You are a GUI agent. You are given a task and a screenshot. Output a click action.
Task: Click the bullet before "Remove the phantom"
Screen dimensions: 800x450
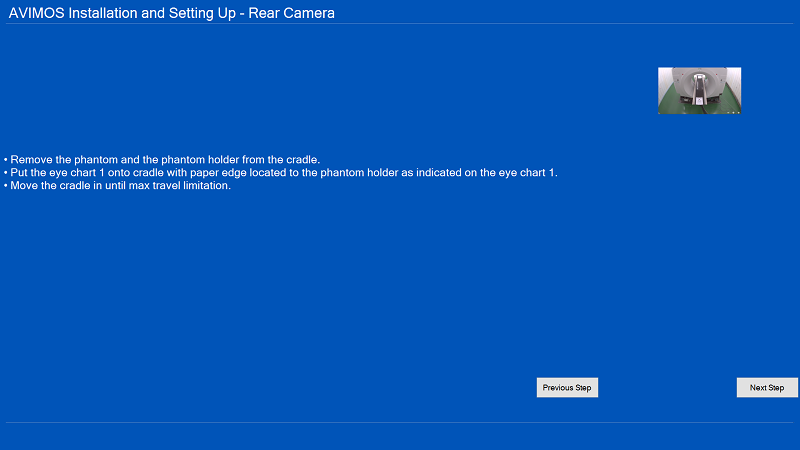(x=6, y=160)
